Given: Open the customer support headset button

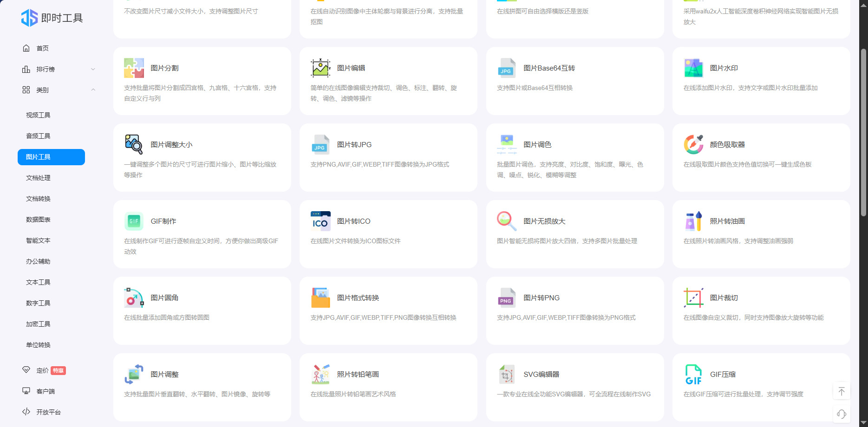Looking at the screenshot, I should tap(842, 414).
